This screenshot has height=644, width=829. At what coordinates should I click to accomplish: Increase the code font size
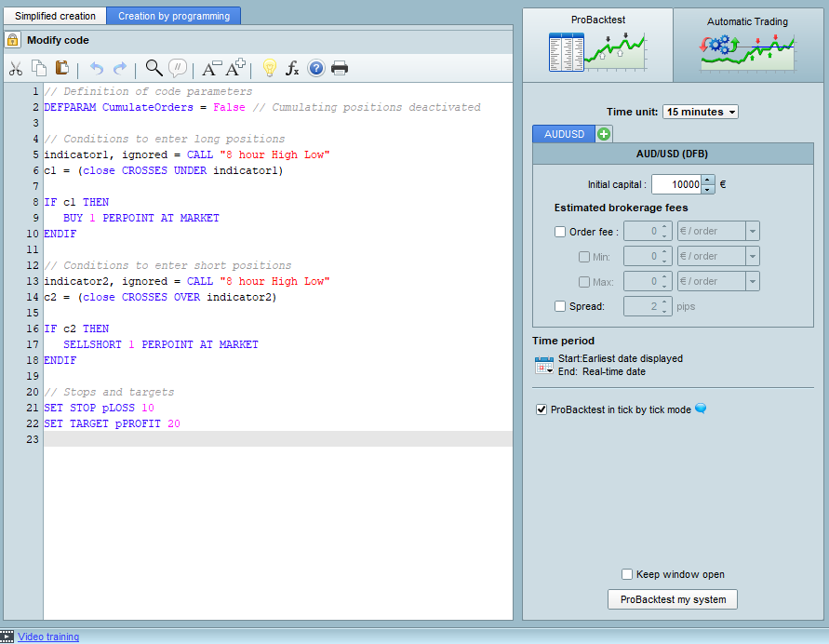[x=235, y=67]
